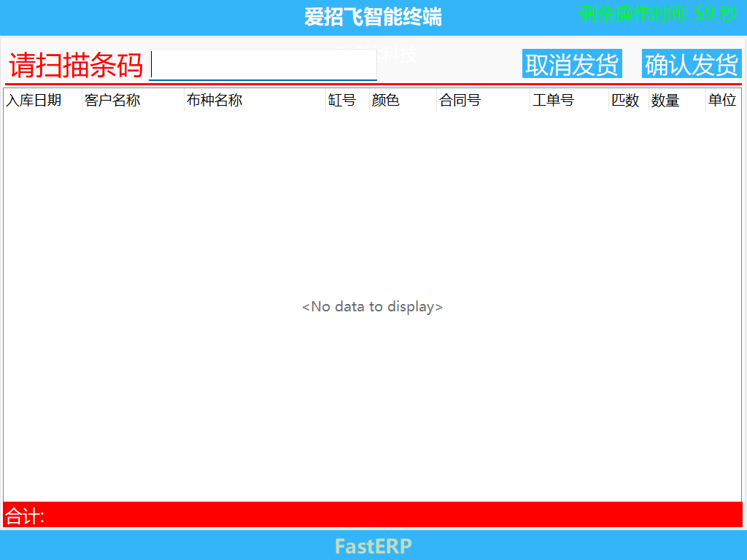This screenshot has height=560, width=747.
Task: Select the 单位 column header
Action: click(722, 101)
